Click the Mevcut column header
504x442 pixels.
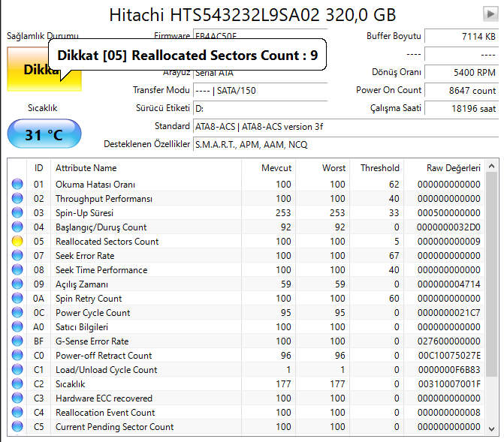click(268, 167)
